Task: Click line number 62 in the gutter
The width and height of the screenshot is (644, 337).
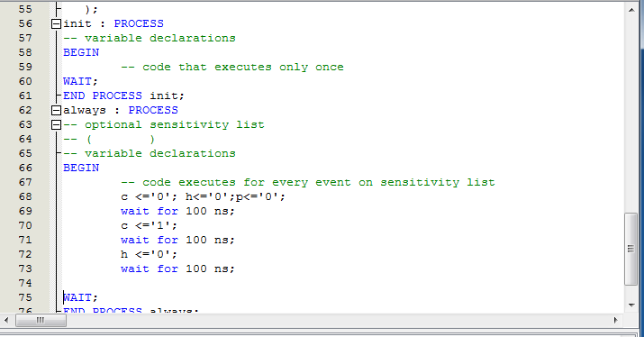Action: [x=25, y=110]
